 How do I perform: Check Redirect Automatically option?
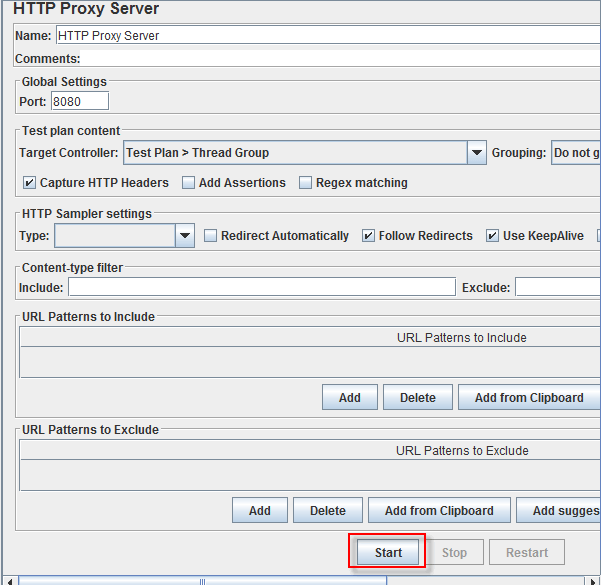211,236
